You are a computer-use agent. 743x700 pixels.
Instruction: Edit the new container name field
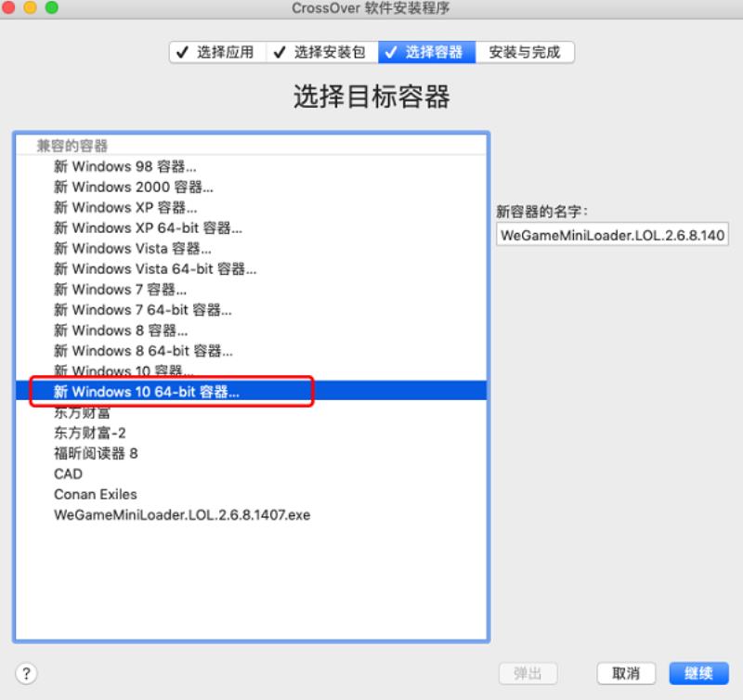612,235
